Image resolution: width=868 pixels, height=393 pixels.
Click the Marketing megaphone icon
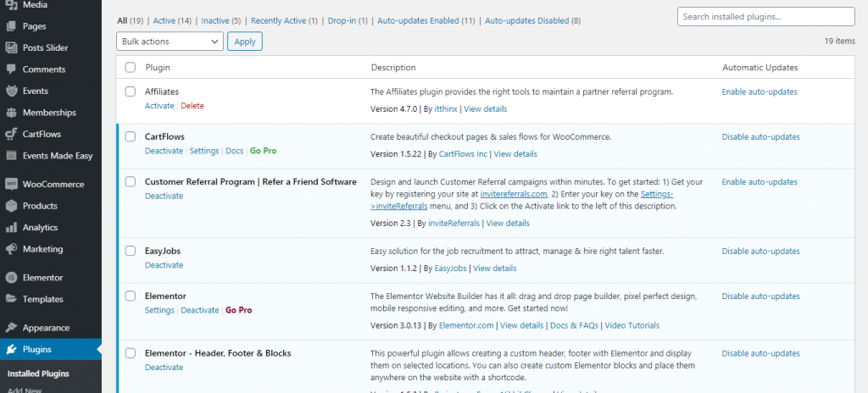pyautogui.click(x=10, y=249)
